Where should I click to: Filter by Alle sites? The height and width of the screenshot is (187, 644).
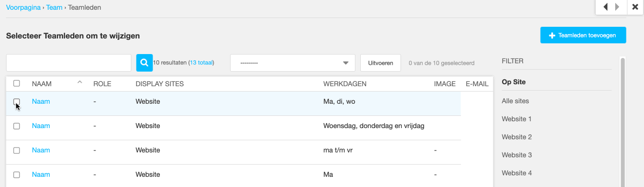click(x=515, y=101)
